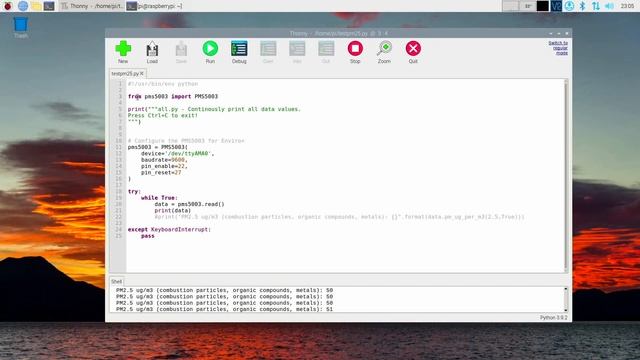Click the line 'device='/dev/ttyAMA0','
Image resolution: width=640 pixels, height=360 pixels.
178,153
